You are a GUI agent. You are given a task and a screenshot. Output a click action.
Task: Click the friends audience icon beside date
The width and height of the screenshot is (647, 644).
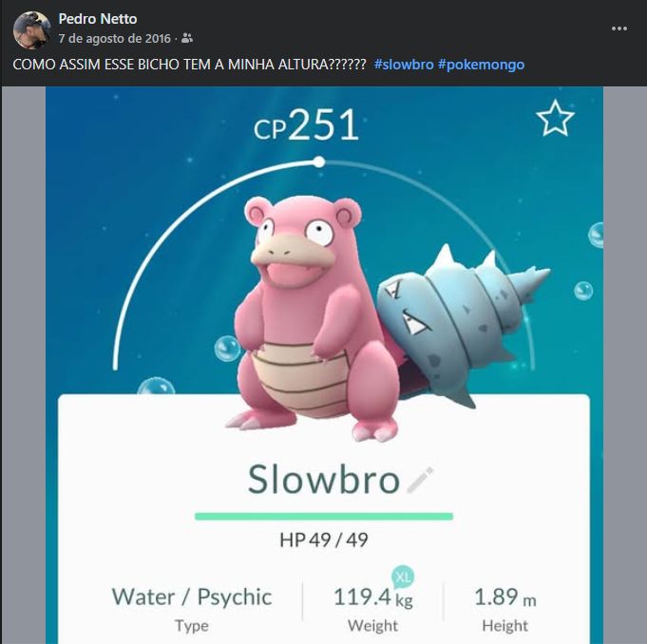pos(187,38)
